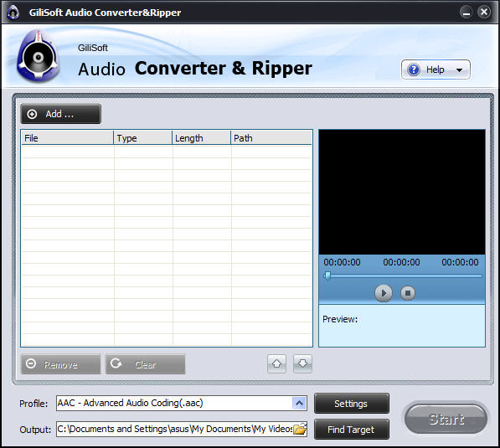Click the stop button under preview
The image size is (500, 448).
[408, 293]
